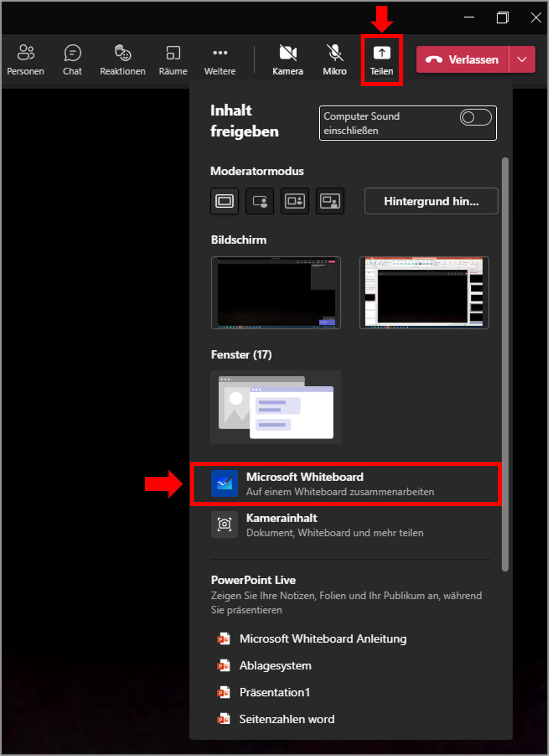This screenshot has width=549, height=756.
Task: Click PowerPoint icon beside Microsoft Whiteboard Anleitung
Action: [223, 638]
